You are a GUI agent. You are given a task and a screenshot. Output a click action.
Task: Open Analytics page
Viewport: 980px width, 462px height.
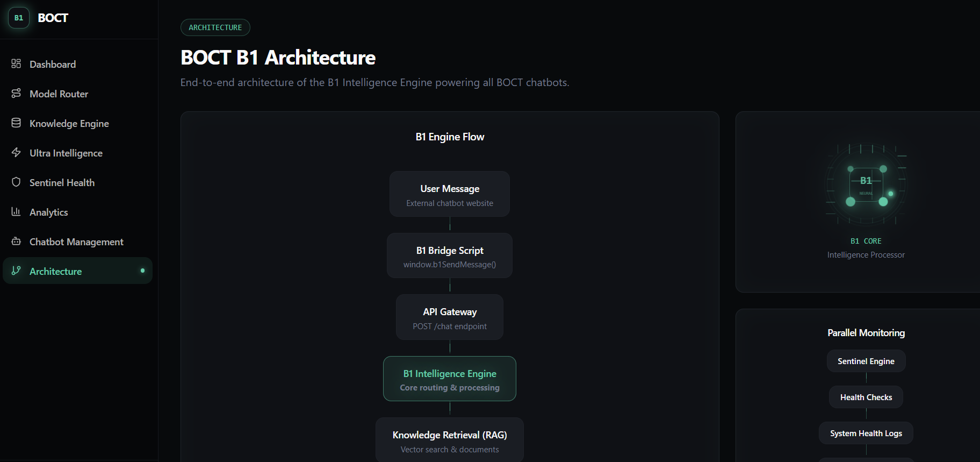tap(77, 212)
